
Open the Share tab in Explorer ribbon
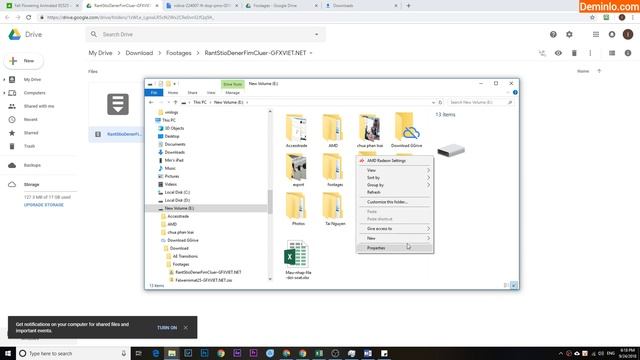click(x=192, y=93)
